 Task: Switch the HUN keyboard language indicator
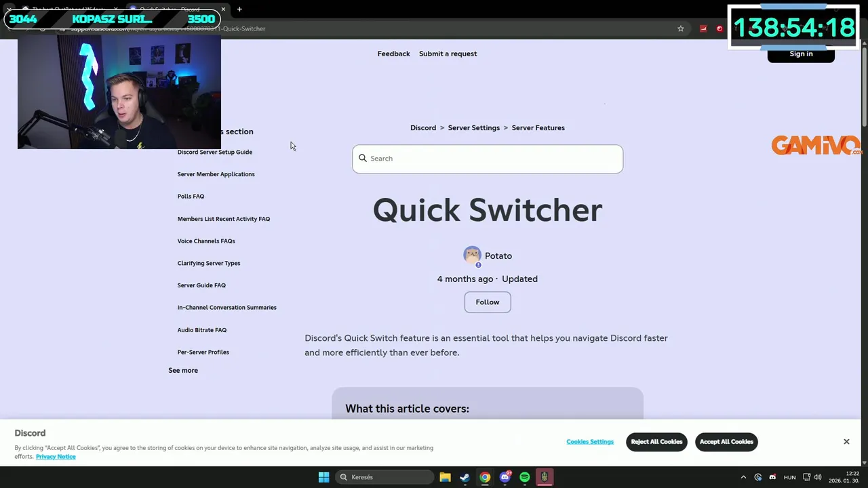[x=789, y=477]
